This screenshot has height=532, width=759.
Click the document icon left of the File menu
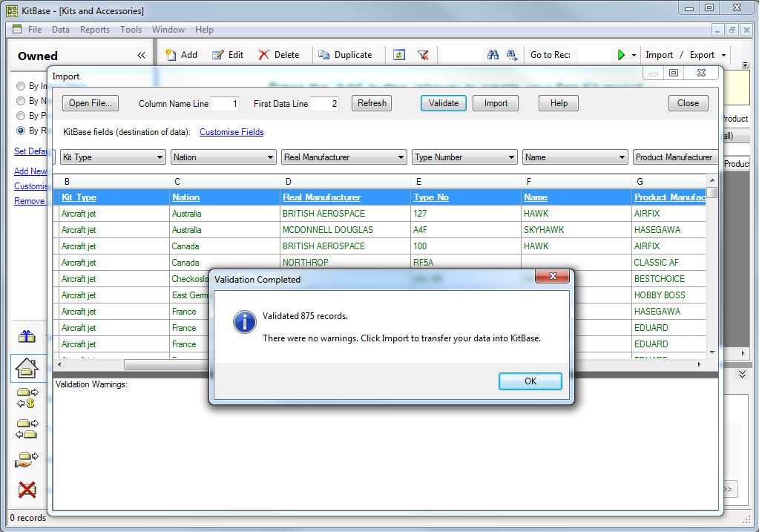coord(17,29)
